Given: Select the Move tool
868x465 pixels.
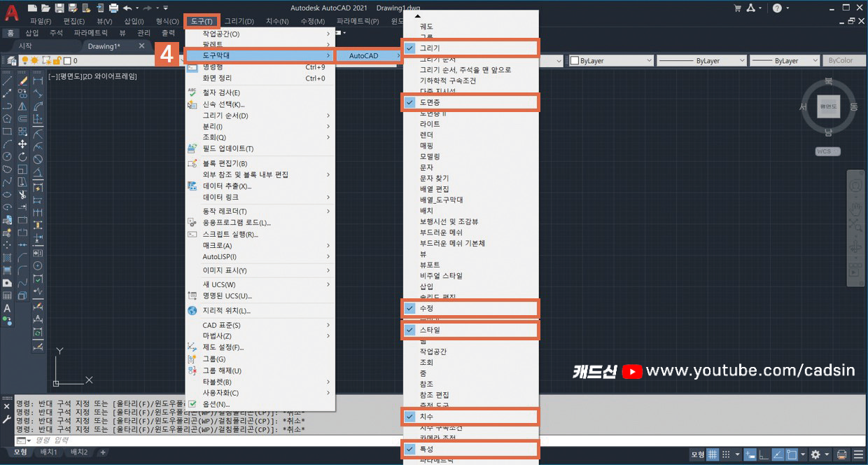Looking at the screenshot, I should 22,144.
